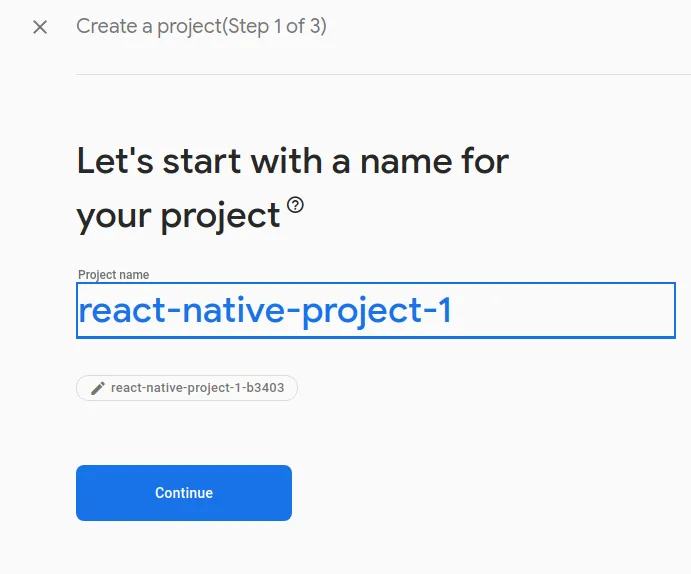This screenshot has height=574, width=691.
Task: Open the help tooltip beside the heading
Action: pyautogui.click(x=295, y=205)
